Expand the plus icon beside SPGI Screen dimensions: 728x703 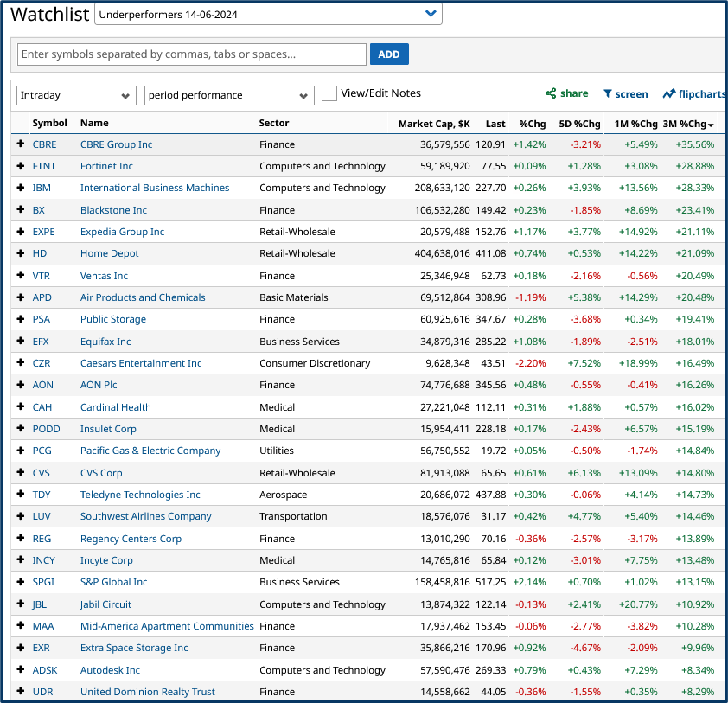[20, 582]
